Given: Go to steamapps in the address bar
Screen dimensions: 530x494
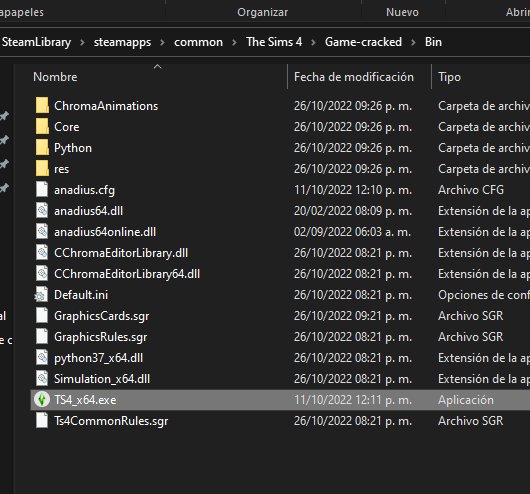Looking at the screenshot, I should click(x=122, y=42).
